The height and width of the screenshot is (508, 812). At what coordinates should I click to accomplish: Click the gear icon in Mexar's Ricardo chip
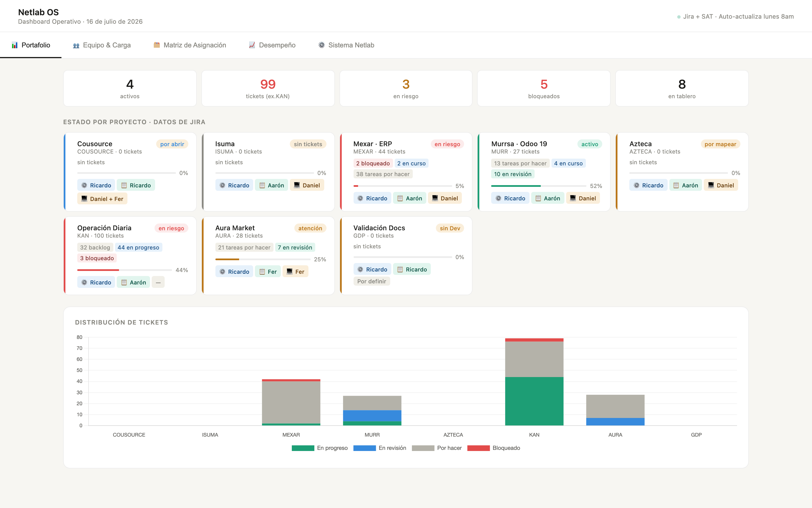360,198
